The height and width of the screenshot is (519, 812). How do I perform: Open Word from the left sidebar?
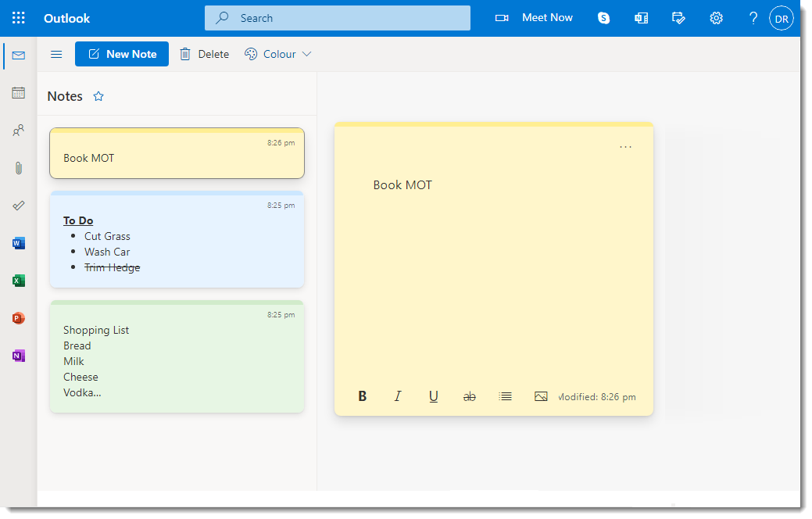[18, 242]
